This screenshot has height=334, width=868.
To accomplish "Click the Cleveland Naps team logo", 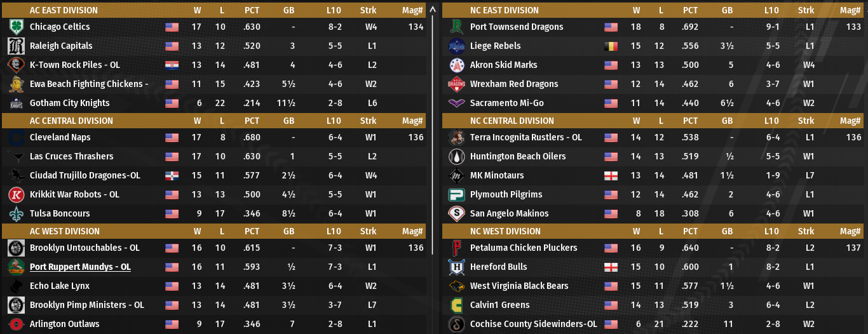I will pyautogui.click(x=17, y=138).
